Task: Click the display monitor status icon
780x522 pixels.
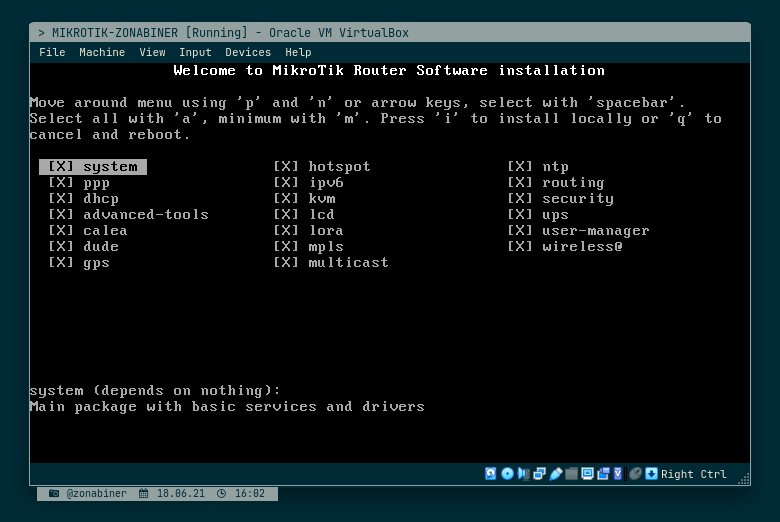Action: click(587, 474)
